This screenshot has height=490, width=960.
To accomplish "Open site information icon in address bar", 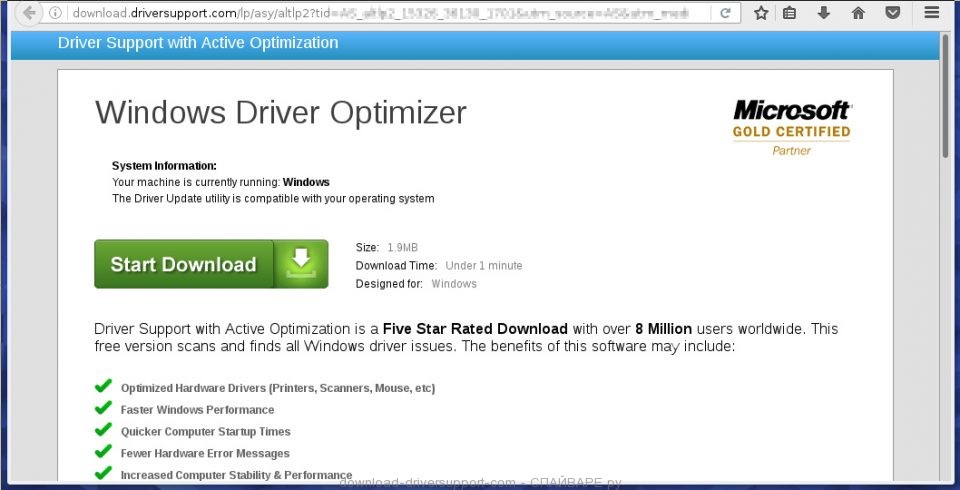I will coord(57,14).
